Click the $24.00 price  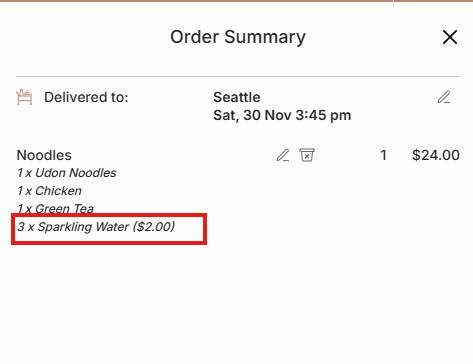(436, 155)
